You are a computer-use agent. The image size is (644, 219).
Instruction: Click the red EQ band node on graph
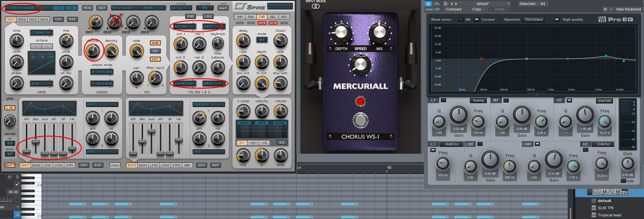[482, 59]
